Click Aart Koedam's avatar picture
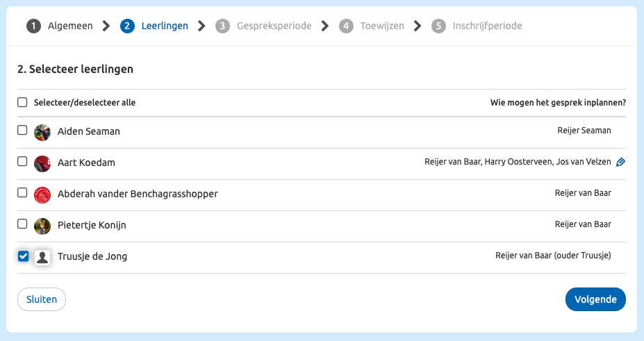The image size is (644, 341). [x=42, y=164]
